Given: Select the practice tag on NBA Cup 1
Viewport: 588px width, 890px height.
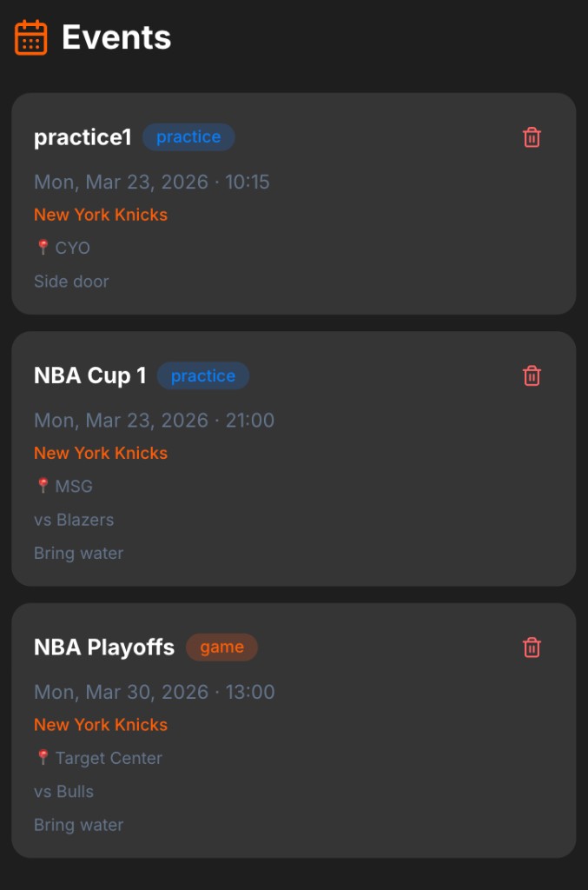Looking at the screenshot, I should point(202,375).
